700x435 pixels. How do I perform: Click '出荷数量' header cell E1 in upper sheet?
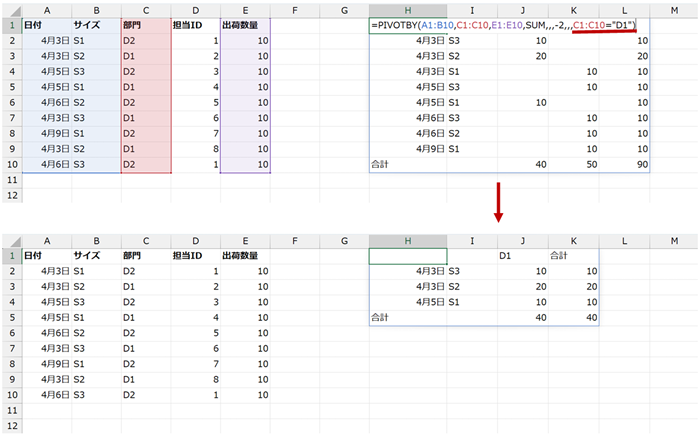click(x=245, y=25)
